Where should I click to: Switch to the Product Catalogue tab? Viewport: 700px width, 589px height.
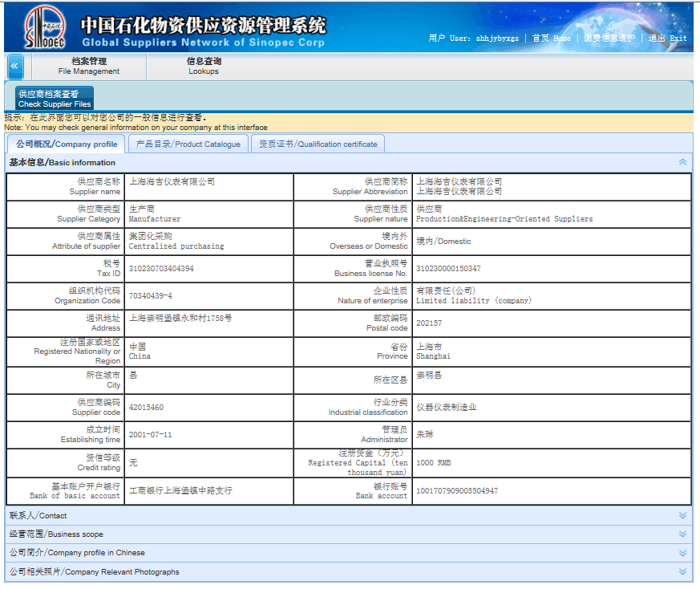click(188, 144)
